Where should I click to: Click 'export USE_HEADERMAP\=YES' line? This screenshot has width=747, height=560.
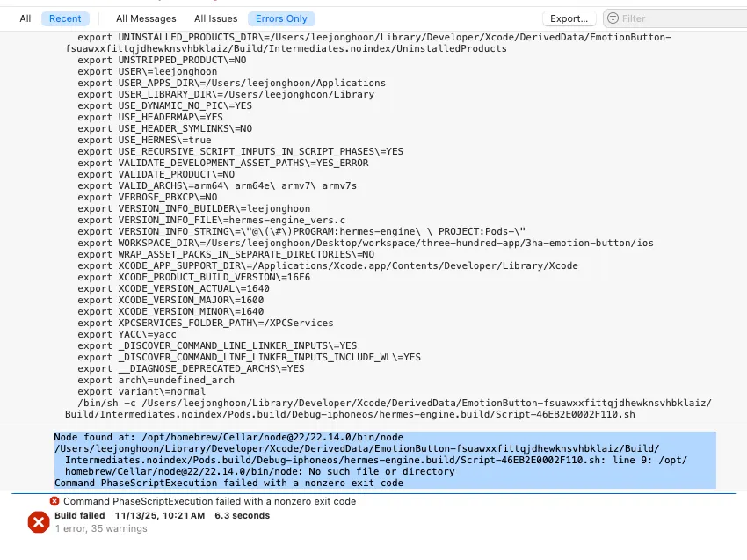pyautogui.click(x=150, y=117)
